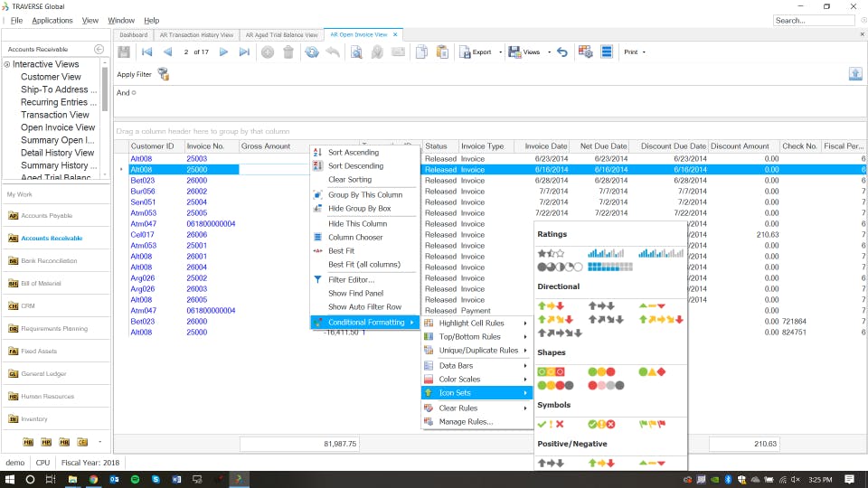Choose Sort Ascending from context menu
Screen dimensions: 868x488
353,153
